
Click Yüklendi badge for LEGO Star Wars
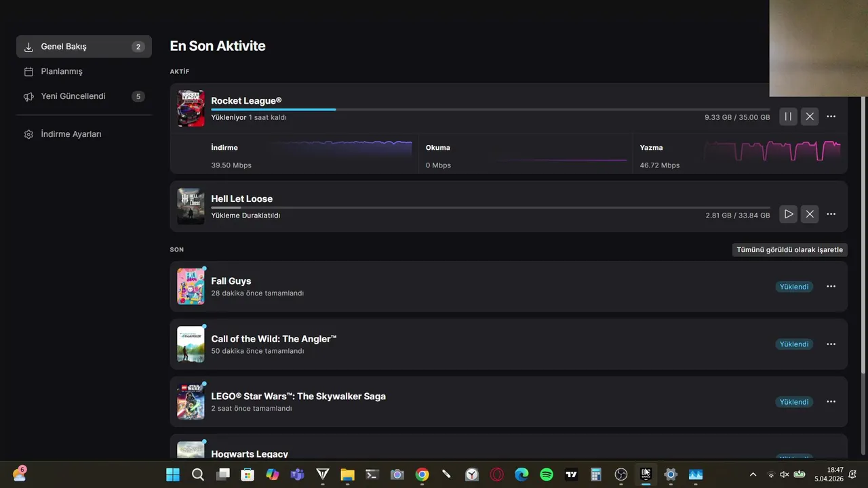794,402
